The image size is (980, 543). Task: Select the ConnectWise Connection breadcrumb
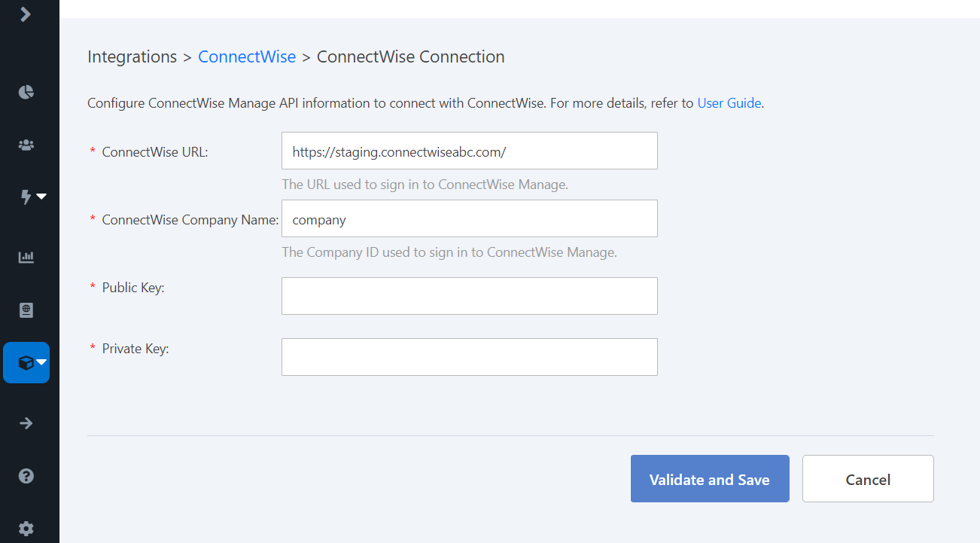[x=410, y=56]
